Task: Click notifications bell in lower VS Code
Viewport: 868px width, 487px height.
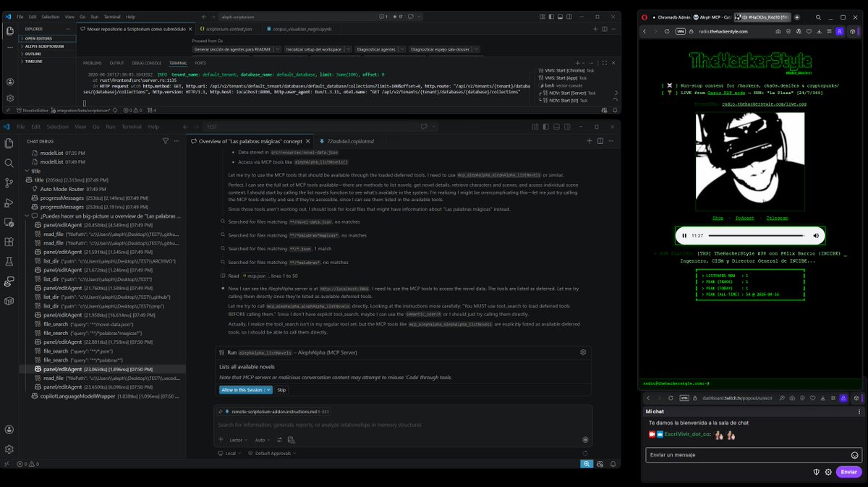Action: click(612, 464)
